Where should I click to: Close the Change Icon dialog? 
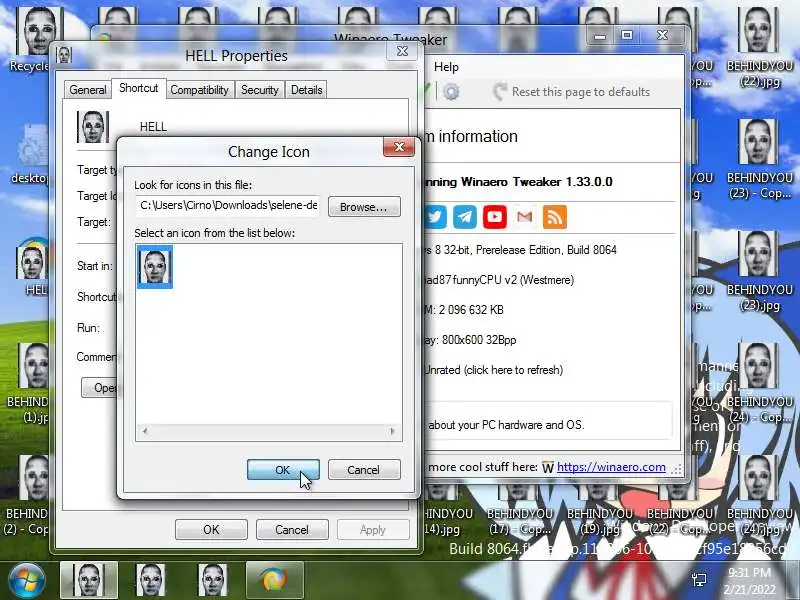click(x=399, y=147)
